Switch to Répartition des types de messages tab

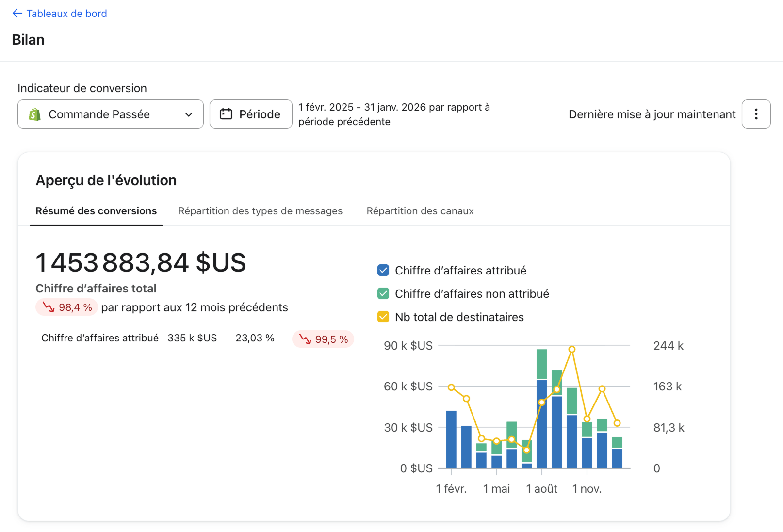click(x=260, y=211)
